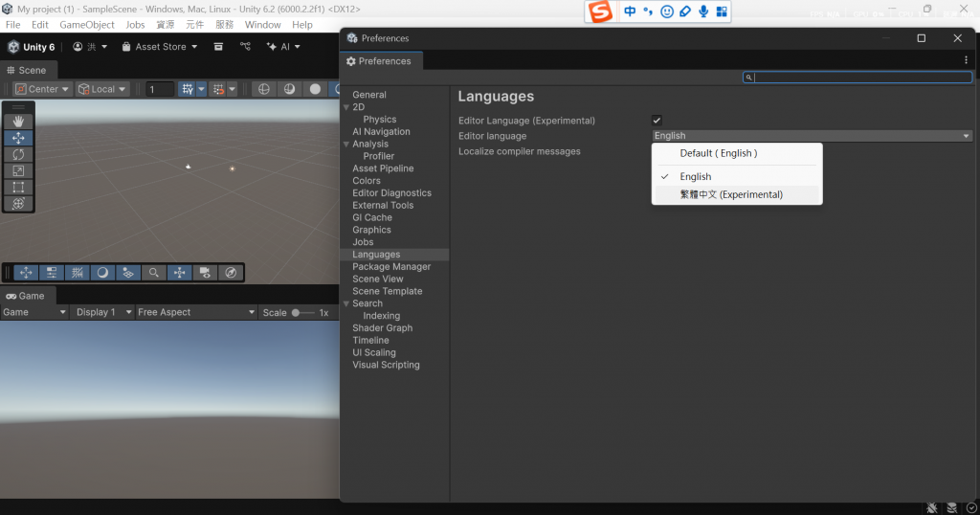Adjust the Game view Scale slider
The width and height of the screenshot is (980, 515).
303,312
